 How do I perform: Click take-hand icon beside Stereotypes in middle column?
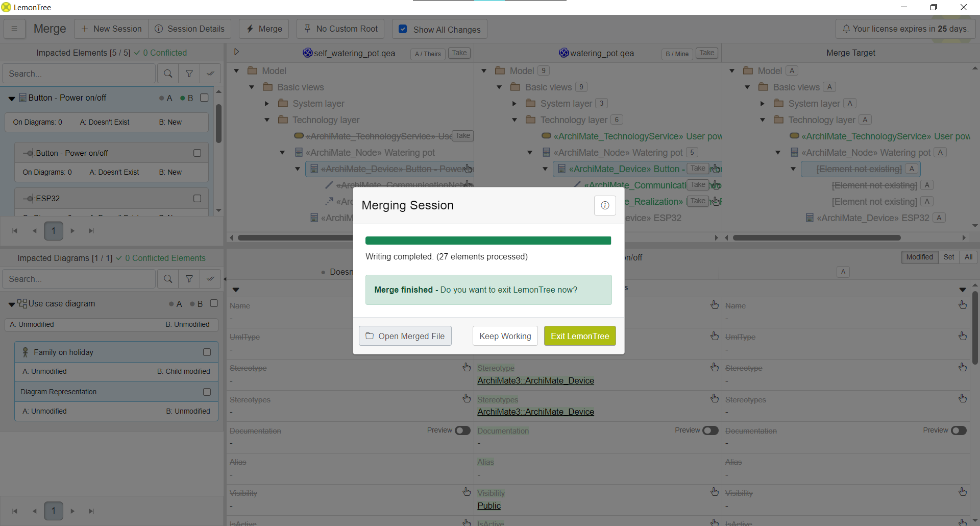tap(715, 398)
